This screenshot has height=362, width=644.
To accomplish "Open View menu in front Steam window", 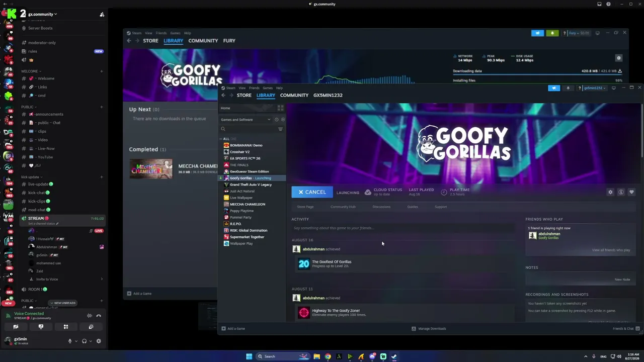I will tap(242, 88).
